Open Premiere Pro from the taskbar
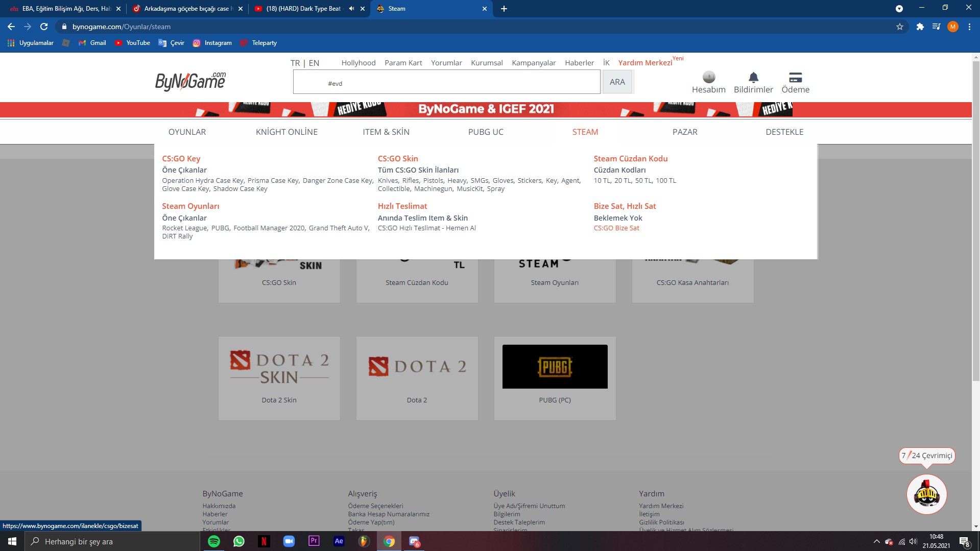 314,541
